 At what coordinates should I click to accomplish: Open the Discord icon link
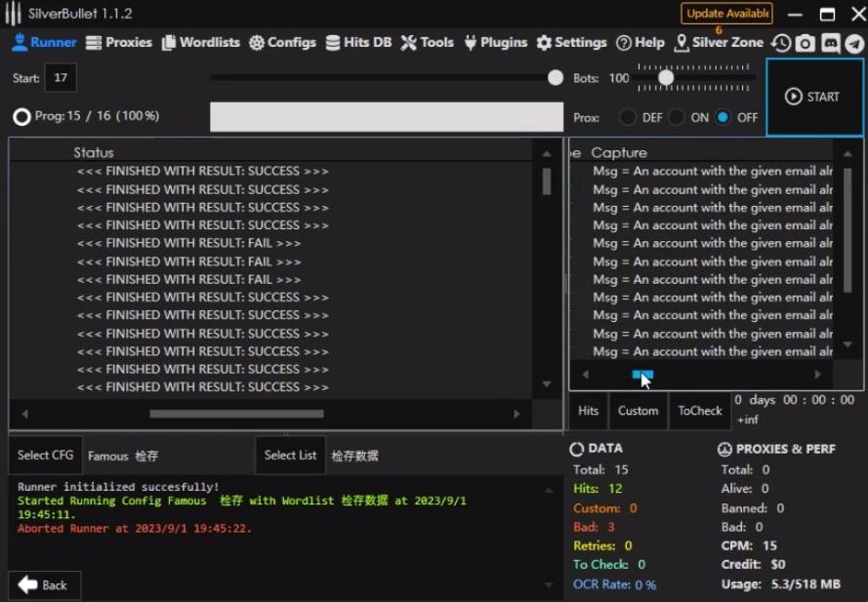(x=830, y=43)
